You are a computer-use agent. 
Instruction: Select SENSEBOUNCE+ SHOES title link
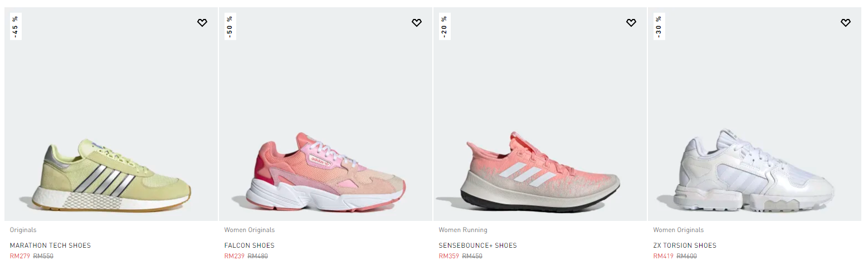[477, 245]
